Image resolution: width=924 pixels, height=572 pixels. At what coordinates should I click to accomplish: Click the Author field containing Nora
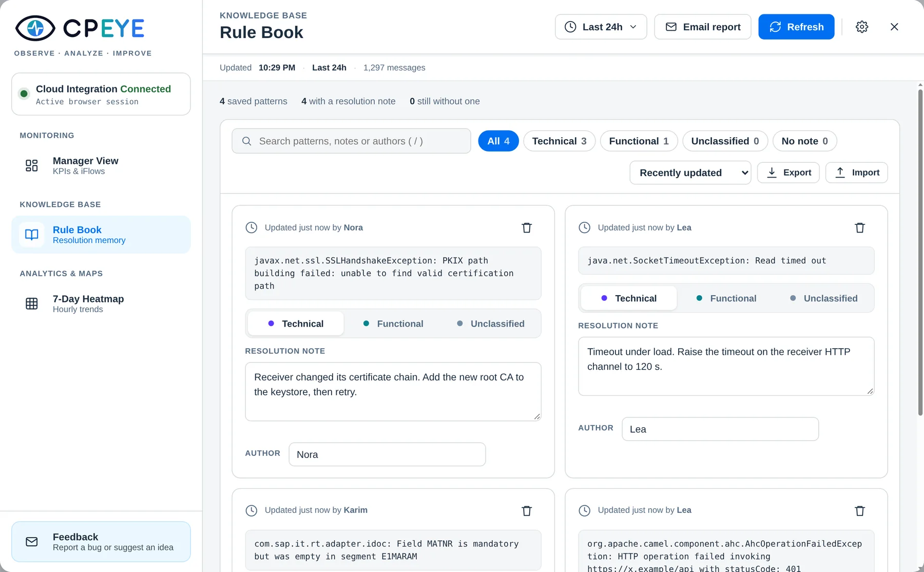coord(387,454)
